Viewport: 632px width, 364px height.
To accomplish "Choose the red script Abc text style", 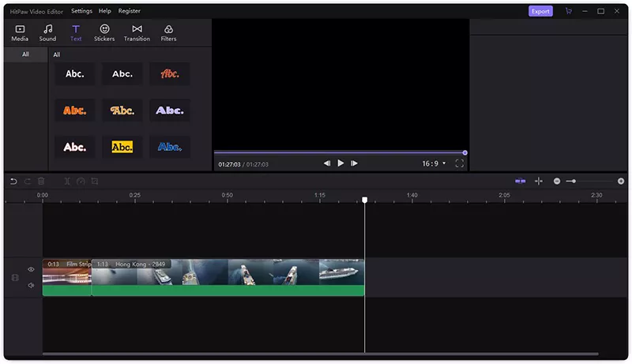I will (x=170, y=73).
